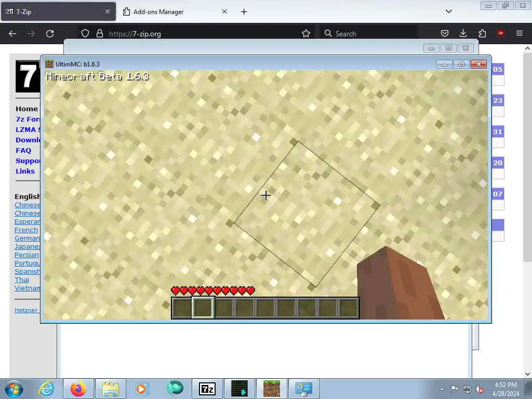Open the network tray icon
Viewport: 532px width, 399px height.
coord(467,390)
